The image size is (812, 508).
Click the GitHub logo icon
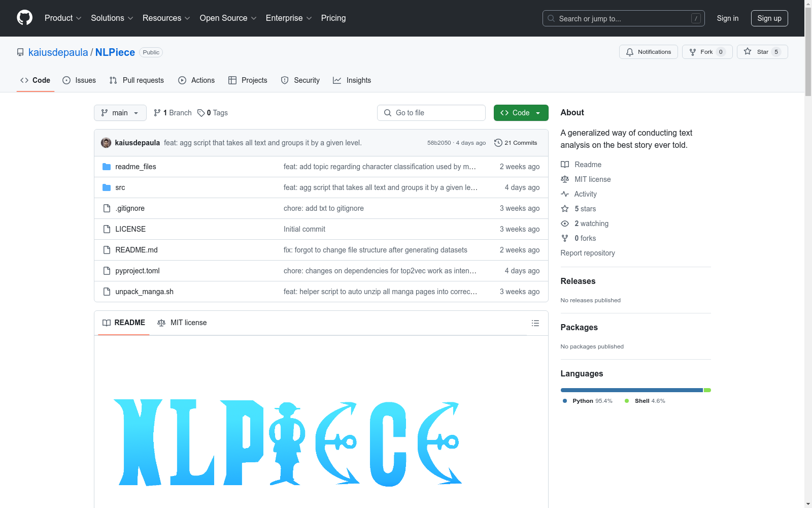pos(24,18)
